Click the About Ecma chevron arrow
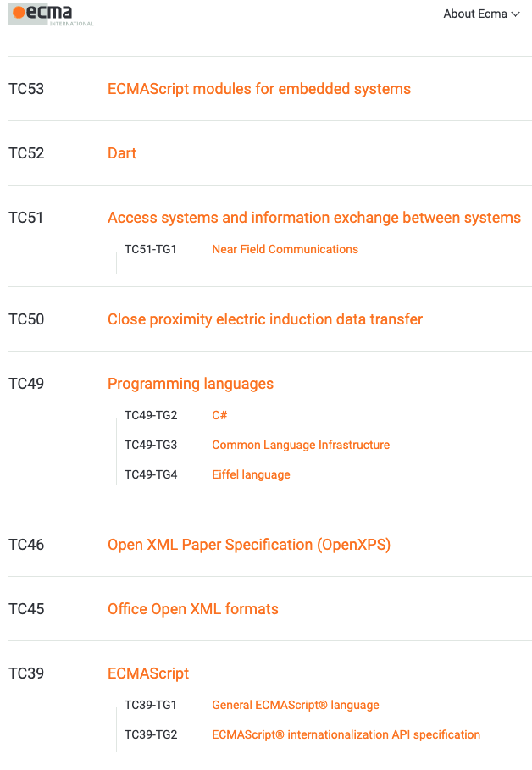This screenshot has height=770, width=532. [x=515, y=14]
